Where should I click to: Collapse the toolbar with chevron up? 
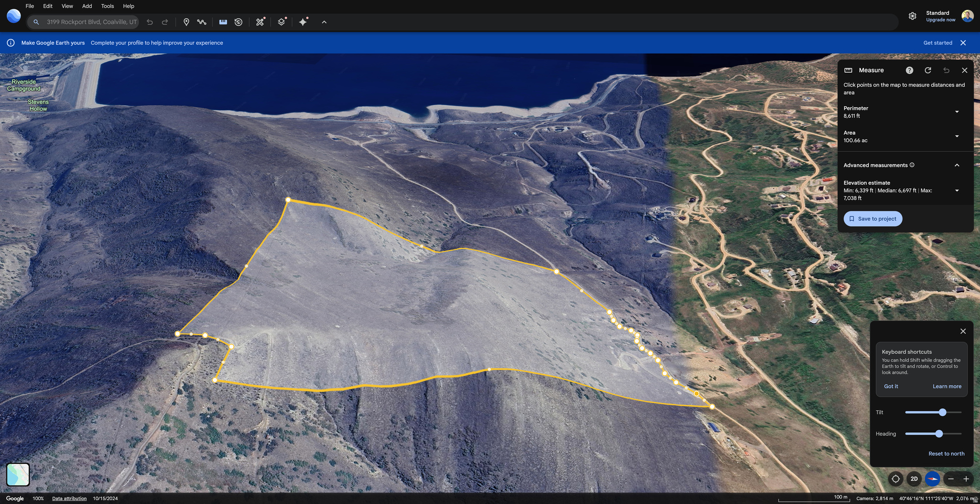324,22
